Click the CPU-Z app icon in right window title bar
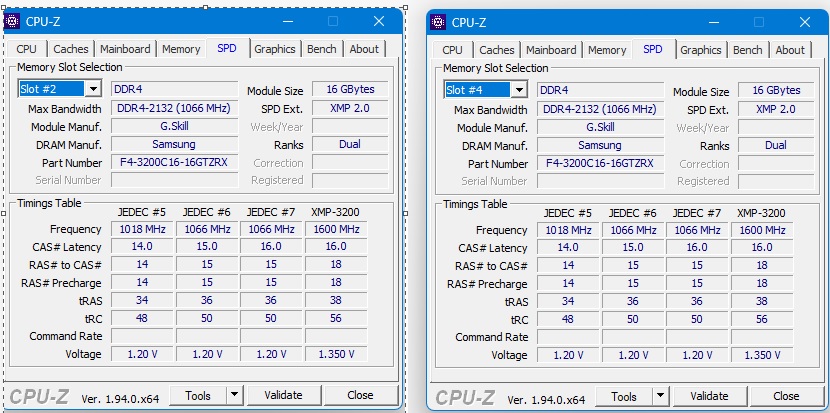Viewport: 830px width, 413px height. 438,22
